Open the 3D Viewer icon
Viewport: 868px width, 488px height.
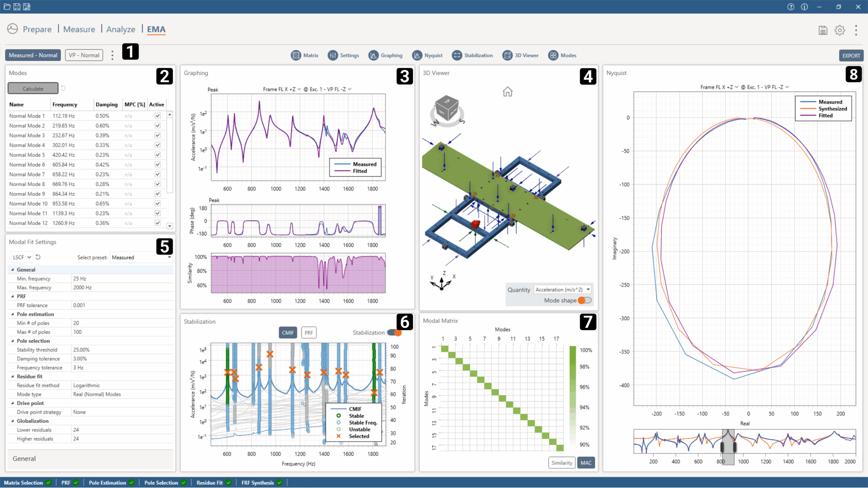(507, 55)
